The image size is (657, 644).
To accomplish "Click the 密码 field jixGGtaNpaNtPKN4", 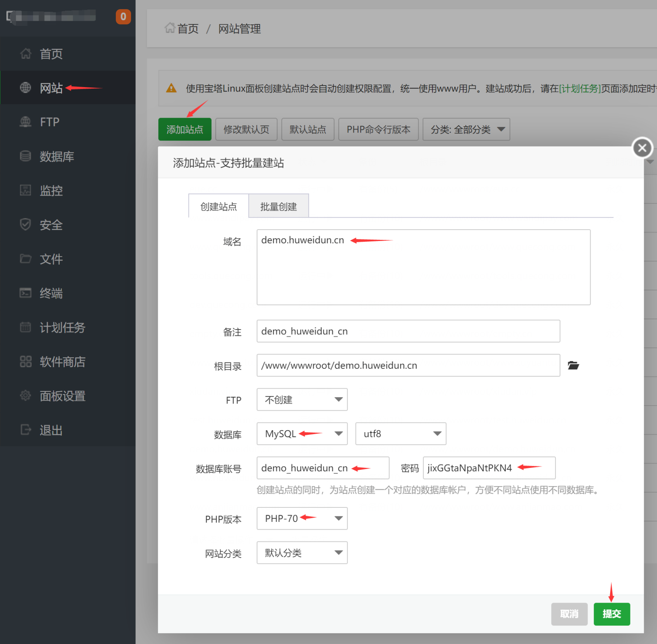I will (489, 468).
